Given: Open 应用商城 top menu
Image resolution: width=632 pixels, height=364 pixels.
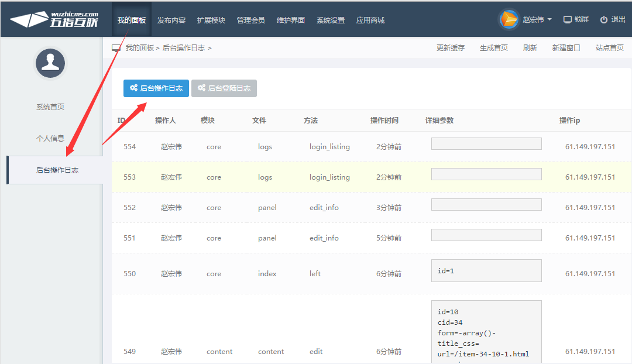Looking at the screenshot, I should (x=370, y=20).
